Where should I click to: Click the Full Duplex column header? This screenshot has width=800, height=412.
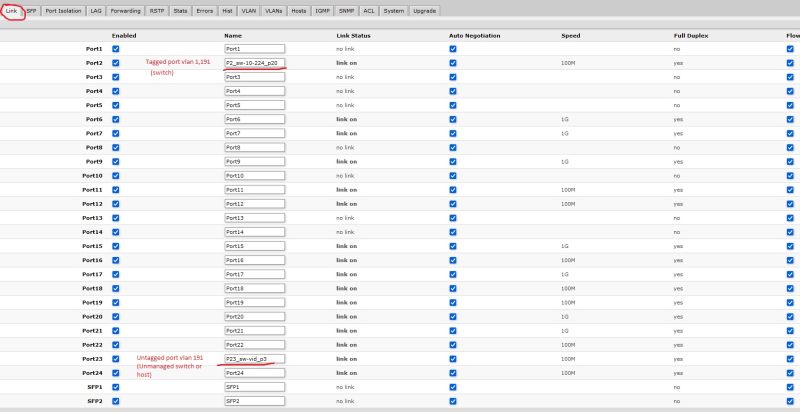tap(691, 36)
